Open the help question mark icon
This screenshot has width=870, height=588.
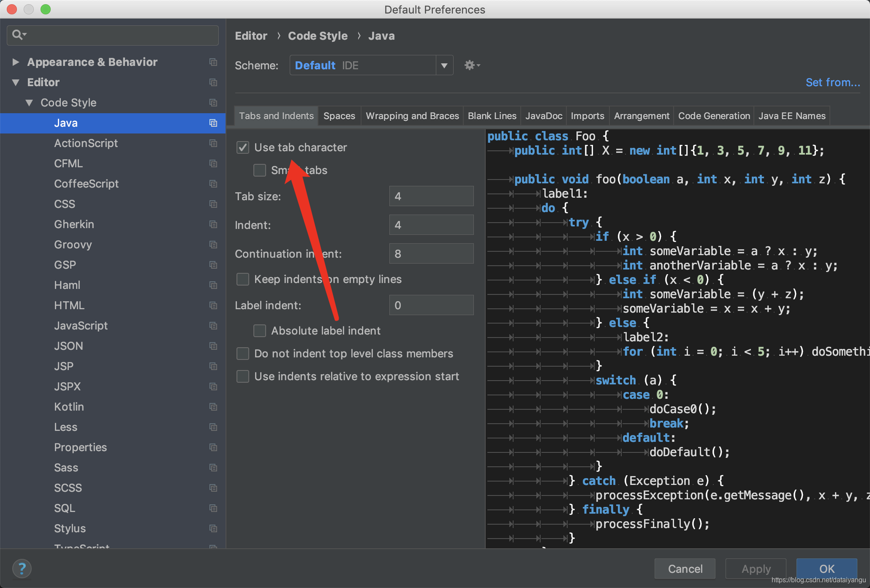tap(22, 569)
